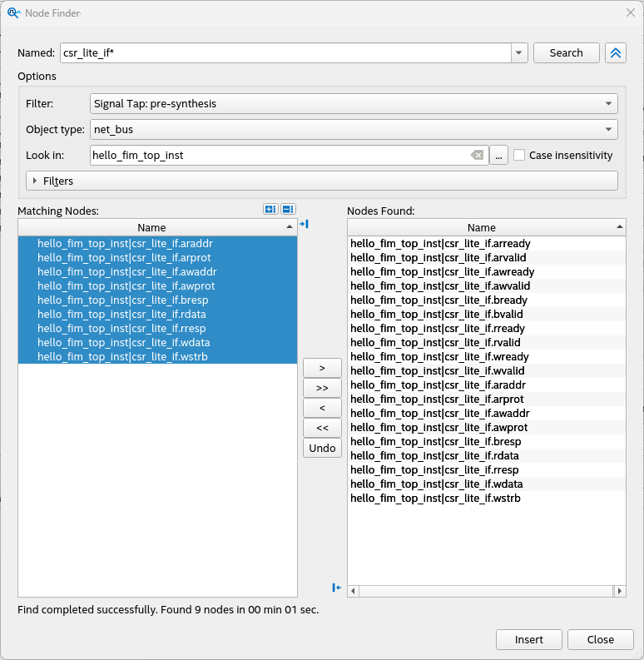Sort the Matching Nodes Name column
This screenshot has height=660, width=644.
pos(157,227)
